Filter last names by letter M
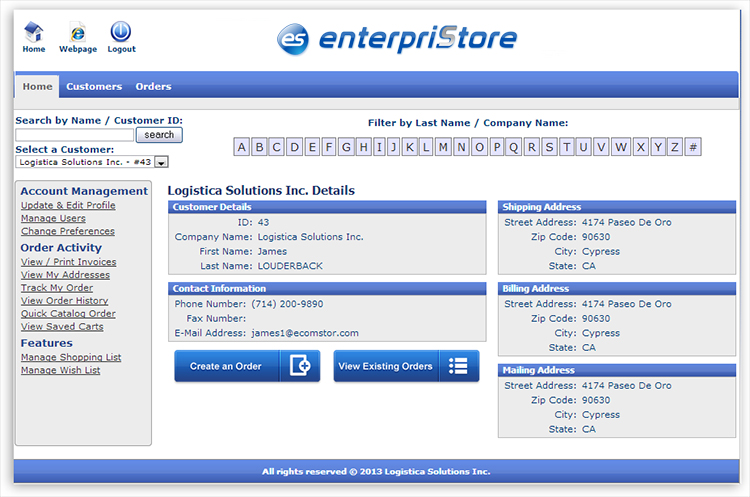 [x=443, y=147]
